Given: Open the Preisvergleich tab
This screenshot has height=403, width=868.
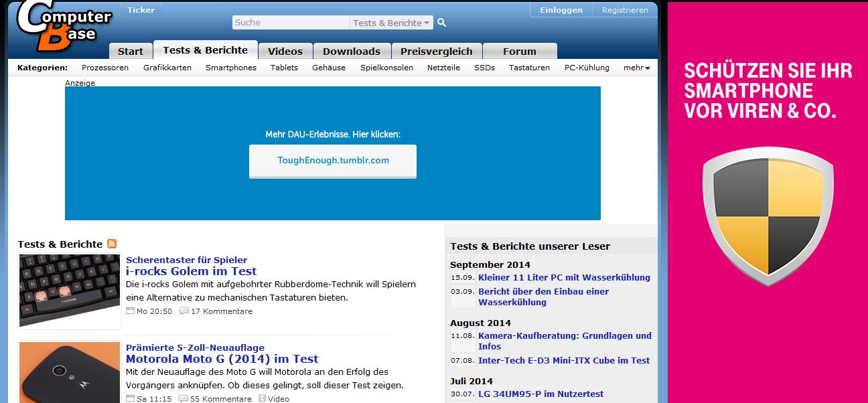Looking at the screenshot, I should click(437, 52).
